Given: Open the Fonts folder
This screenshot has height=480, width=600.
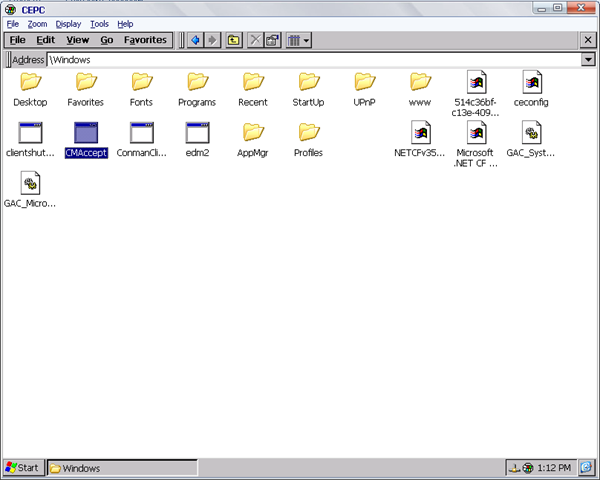Looking at the screenshot, I should click(x=141, y=90).
